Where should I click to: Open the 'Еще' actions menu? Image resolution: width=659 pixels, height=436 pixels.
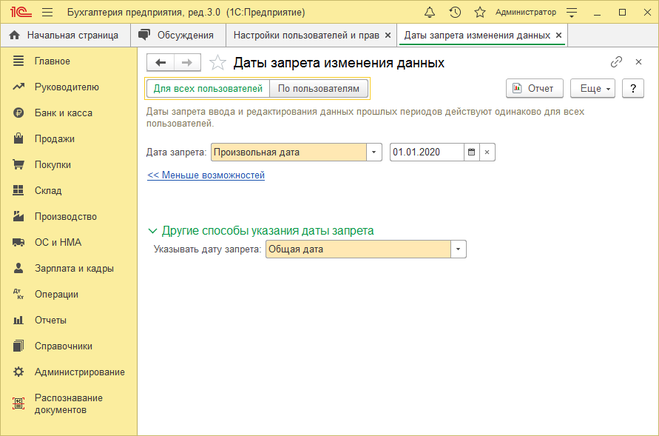coord(592,88)
